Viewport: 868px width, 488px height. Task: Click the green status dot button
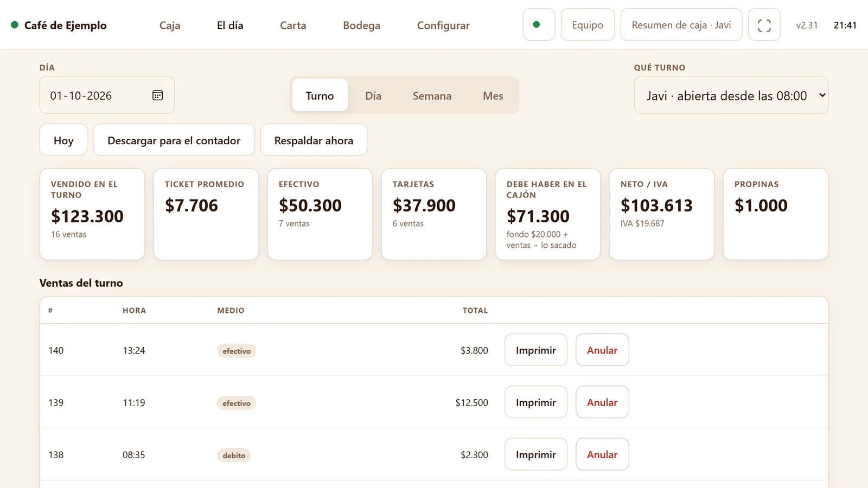point(539,25)
